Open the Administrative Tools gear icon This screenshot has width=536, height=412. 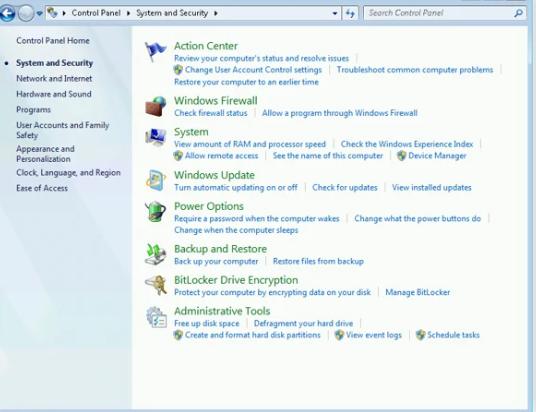pos(156,317)
